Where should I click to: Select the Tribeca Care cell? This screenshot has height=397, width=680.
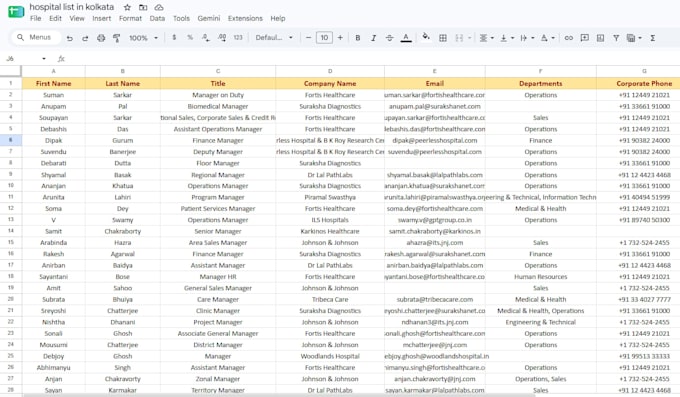pyautogui.click(x=330, y=299)
